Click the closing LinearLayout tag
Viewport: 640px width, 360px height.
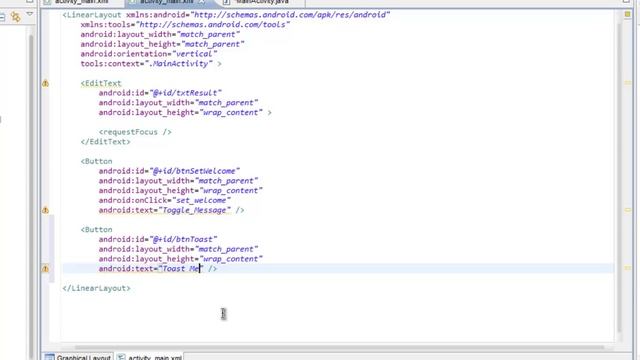tap(96, 288)
